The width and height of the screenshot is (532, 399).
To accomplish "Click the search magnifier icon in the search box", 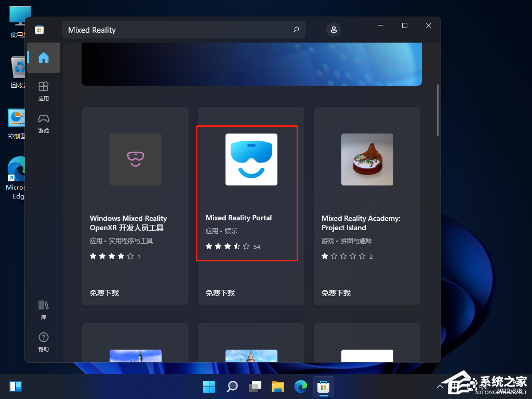I will [x=296, y=30].
